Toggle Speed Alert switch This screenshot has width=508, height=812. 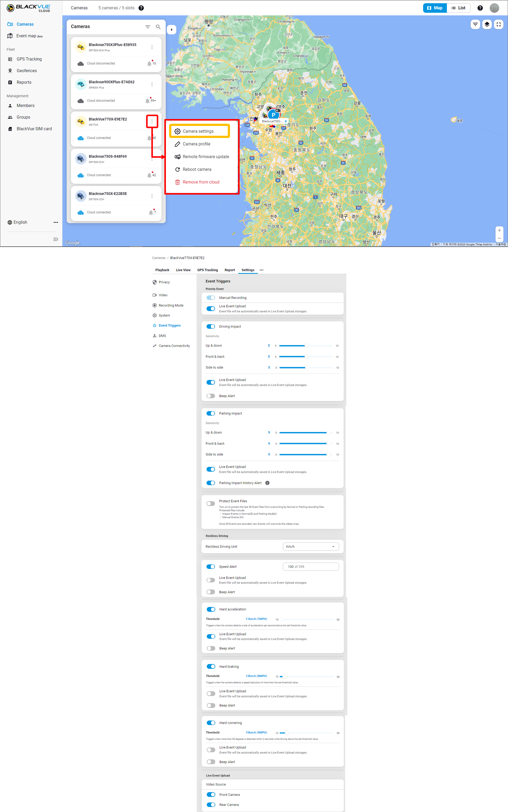coord(211,567)
